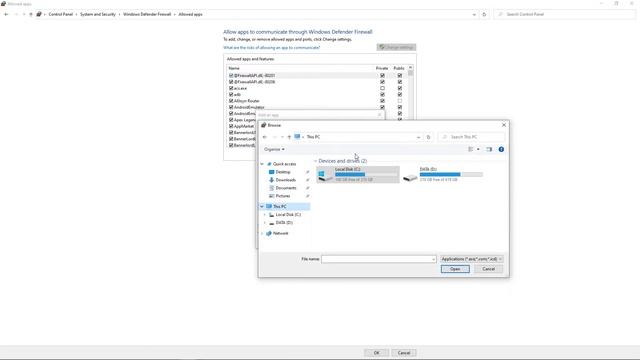
Task: Click Control Panel in the breadcrumb
Action: [60, 14]
